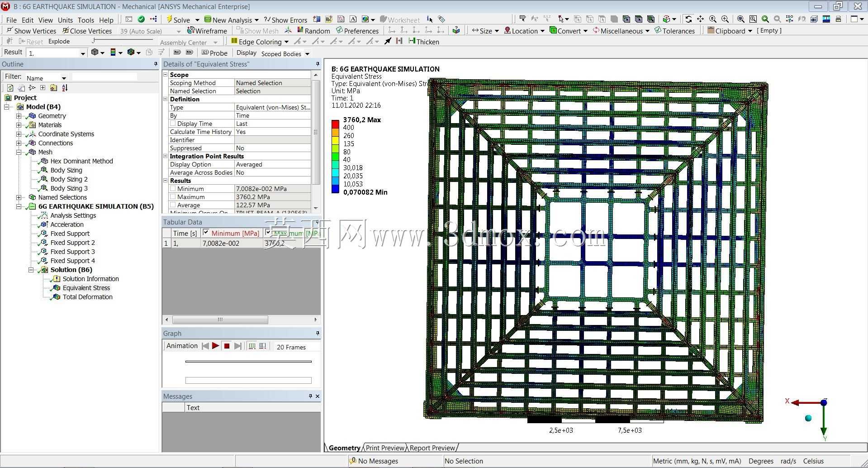
Task: Open the Convert menu button
Action: point(569,30)
